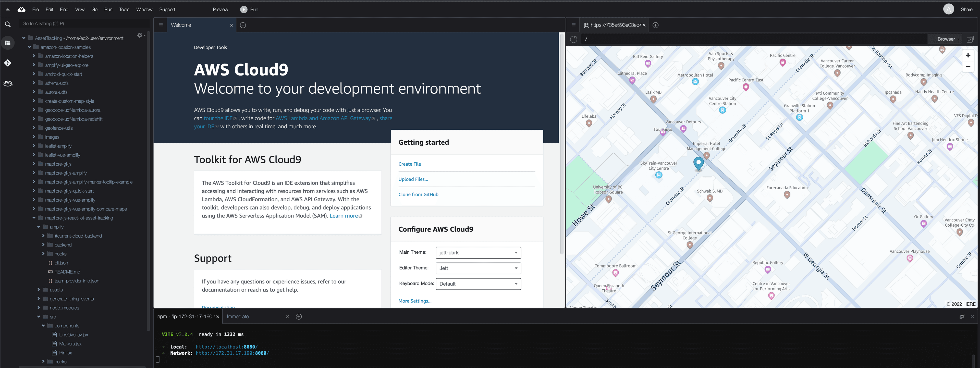Click the Granville Station Platform 1 marker
This screenshot has height=368, width=980.
coord(800,117)
